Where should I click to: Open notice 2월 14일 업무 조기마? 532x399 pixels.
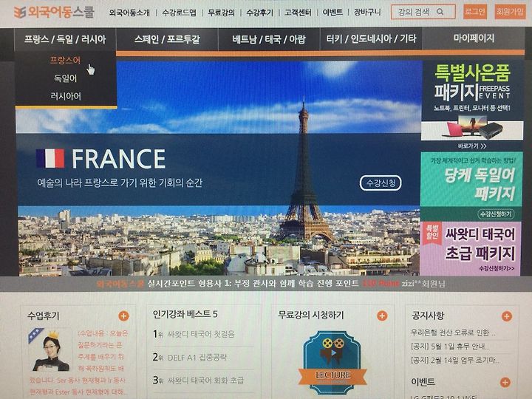pyautogui.click(x=454, y=360)
